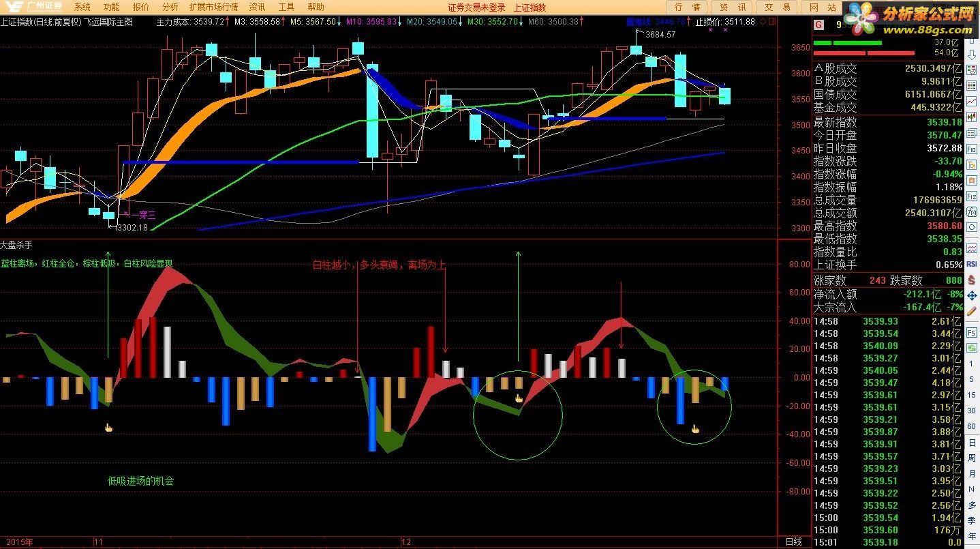Click the wavy indicator lines icon

[972, 249]
